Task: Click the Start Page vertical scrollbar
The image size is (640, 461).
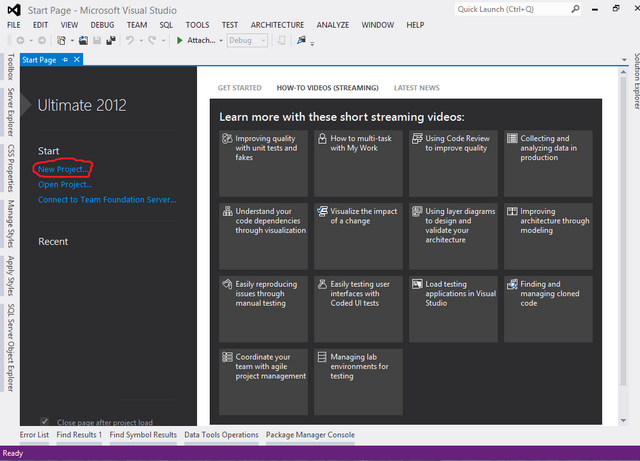Action: 623,231
